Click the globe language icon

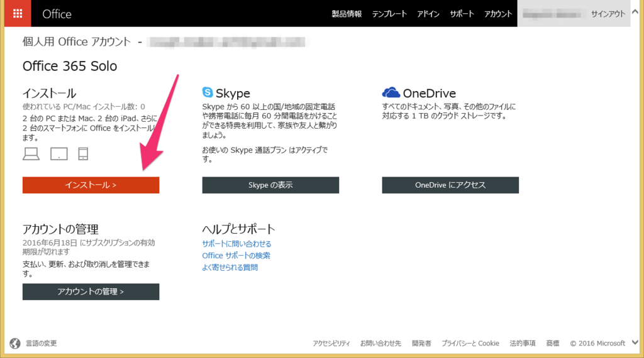click(15, 343)
